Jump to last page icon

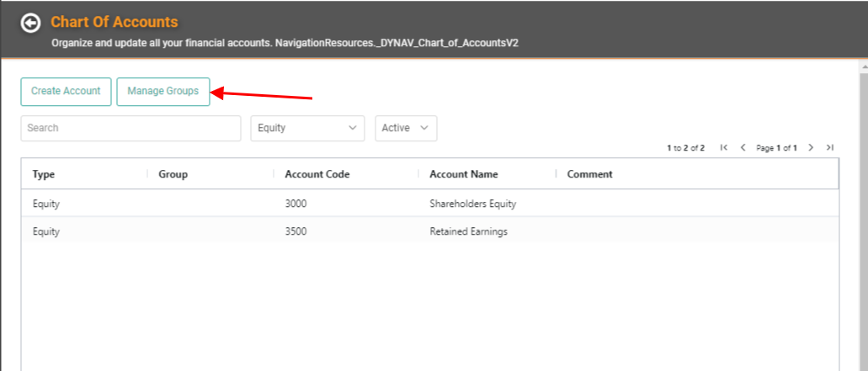[830, 147]
